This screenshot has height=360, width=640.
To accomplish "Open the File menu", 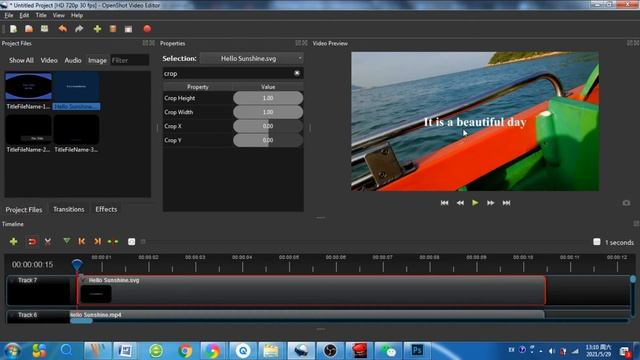I will [x=9, y=16].
